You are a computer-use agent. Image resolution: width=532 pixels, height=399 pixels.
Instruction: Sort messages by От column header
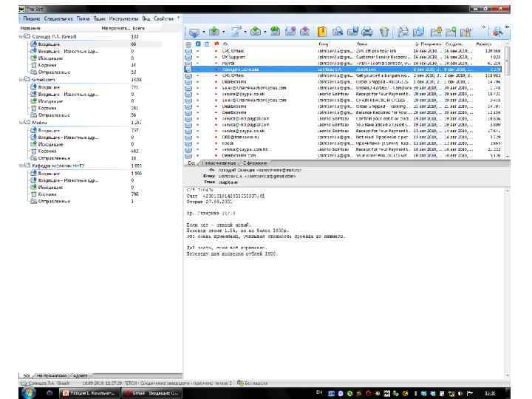click(x=225, y=44)
